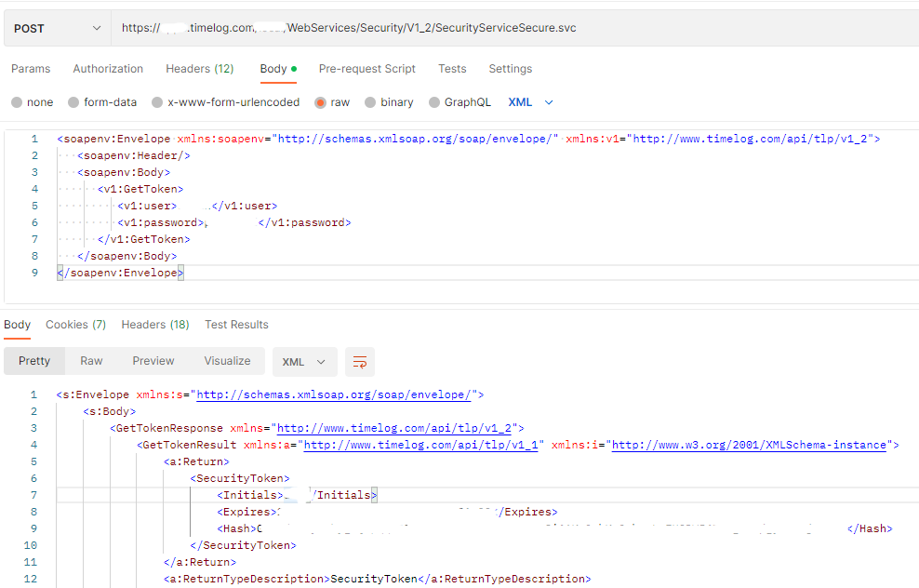Screen dimensions: 919x588
Task: Choose x-www-form-urlencoded body type
Action: click(x=158, y=102)
